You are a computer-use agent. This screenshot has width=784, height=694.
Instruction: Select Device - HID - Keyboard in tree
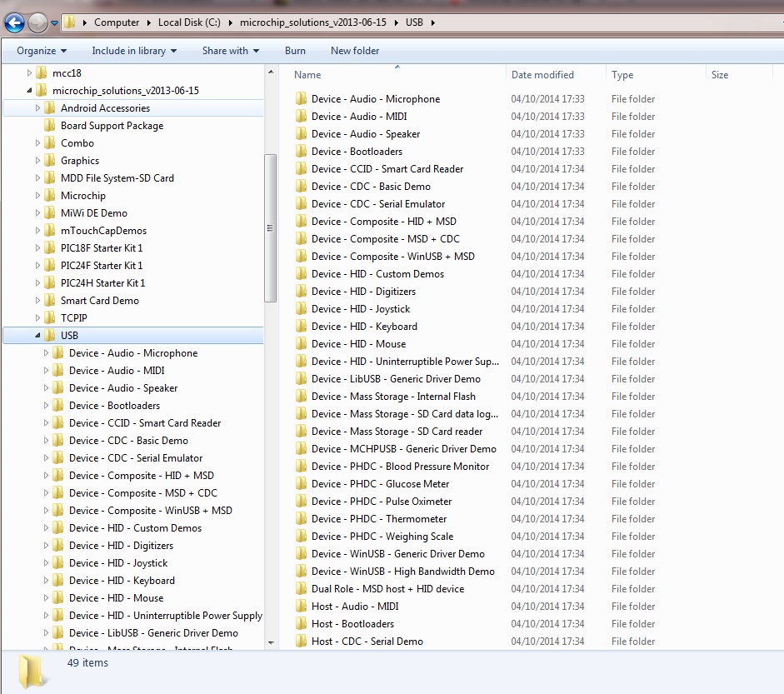[x=122, y=581]
